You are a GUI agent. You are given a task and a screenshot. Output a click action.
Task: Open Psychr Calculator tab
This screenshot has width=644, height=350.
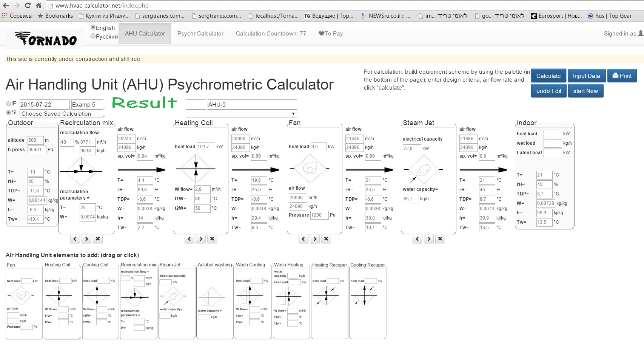pyautogui.click(x=200, y=33)
